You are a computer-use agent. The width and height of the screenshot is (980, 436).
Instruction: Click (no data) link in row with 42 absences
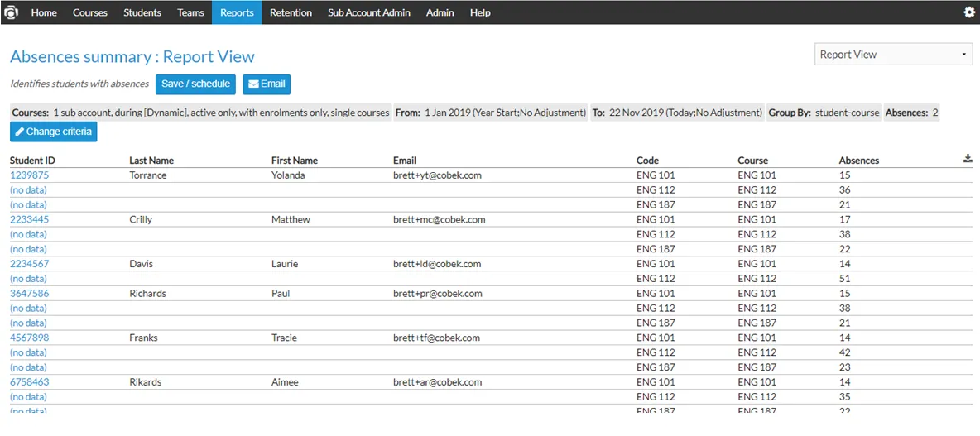(x=29, y=353)
